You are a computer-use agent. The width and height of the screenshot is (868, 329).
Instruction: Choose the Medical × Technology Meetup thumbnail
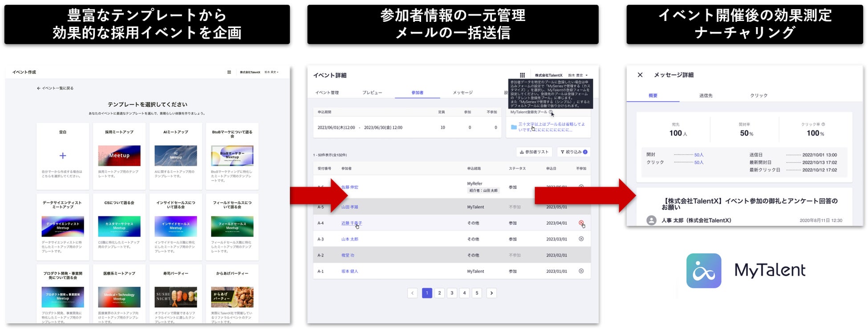pos(119,297)
